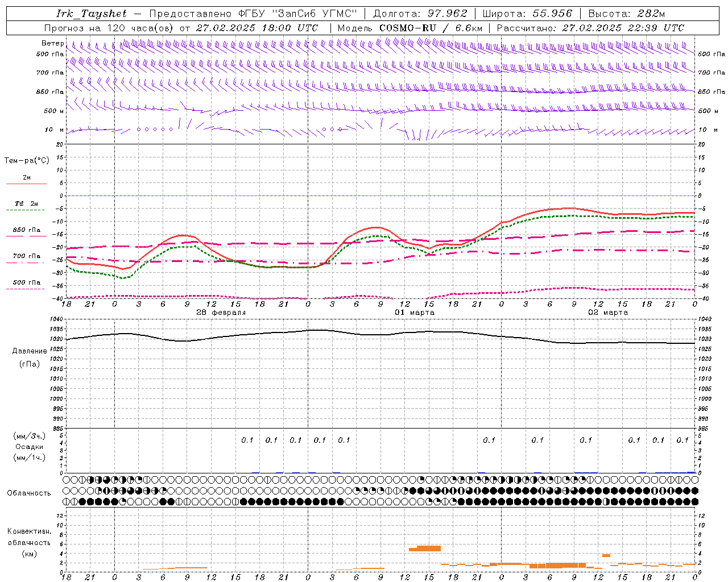Select the latitude value Широта: 55.956
The height and width of the screenshot is (582, 728).
click(527, 14)
